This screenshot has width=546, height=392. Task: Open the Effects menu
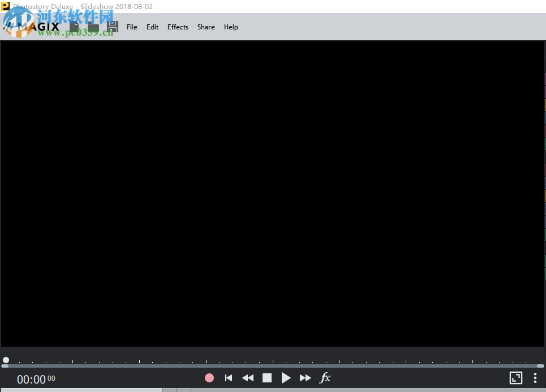point(178,27)
